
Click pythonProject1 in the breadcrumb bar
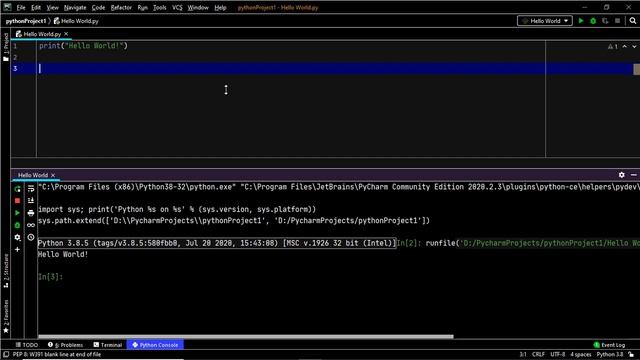pos(26,21)
